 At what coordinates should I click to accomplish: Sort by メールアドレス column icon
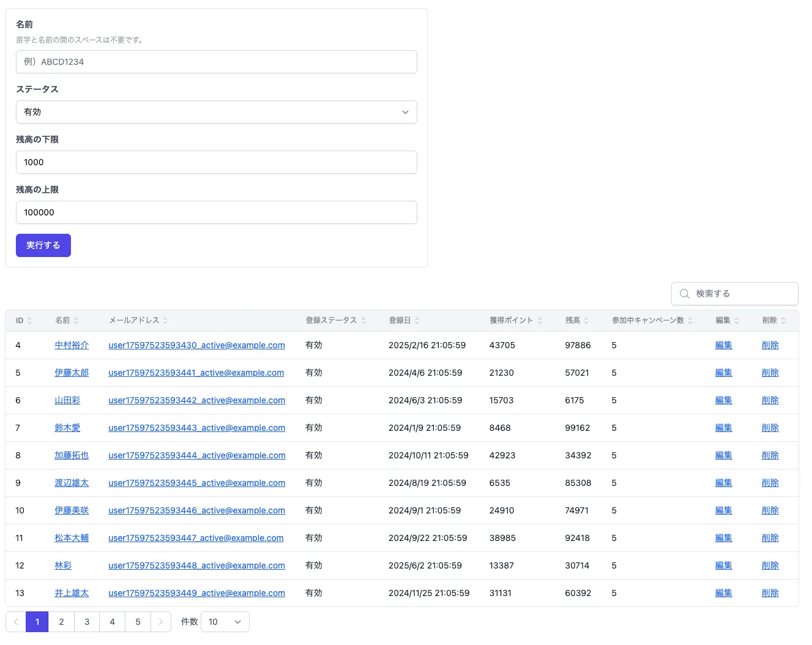(165, 321)
